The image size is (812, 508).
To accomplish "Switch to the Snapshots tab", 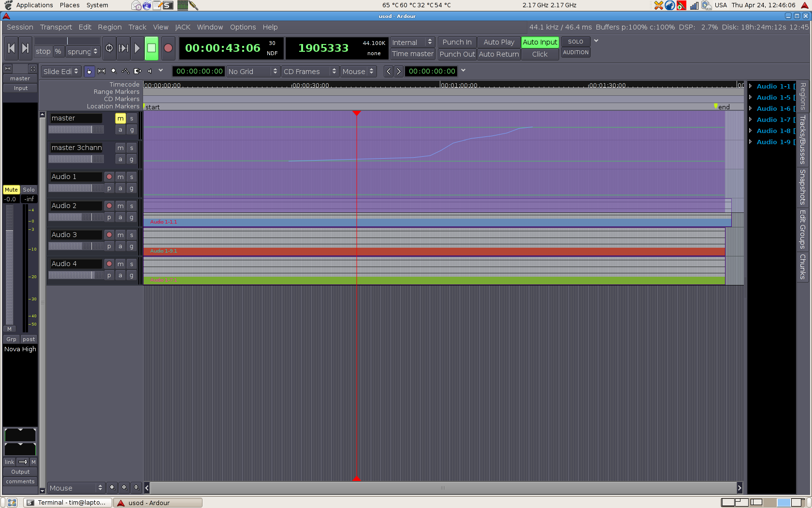I will 802,187.
